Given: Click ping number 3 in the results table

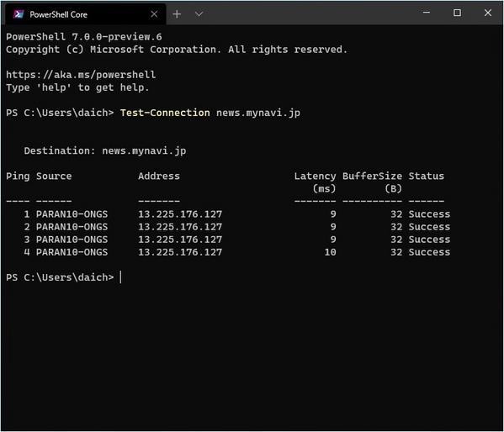Looking at the screenshot, I should click(27, 240).
